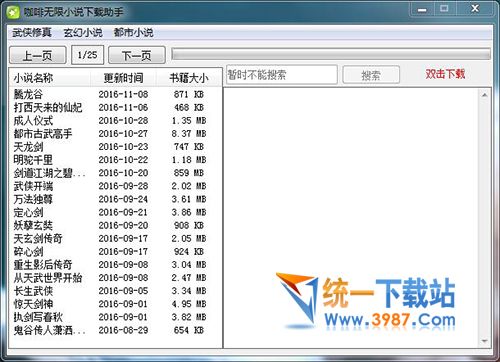The width and height of the screenshot is (500, 362).
Task: Go to next page with 下一页
Action: click(136, 55)
